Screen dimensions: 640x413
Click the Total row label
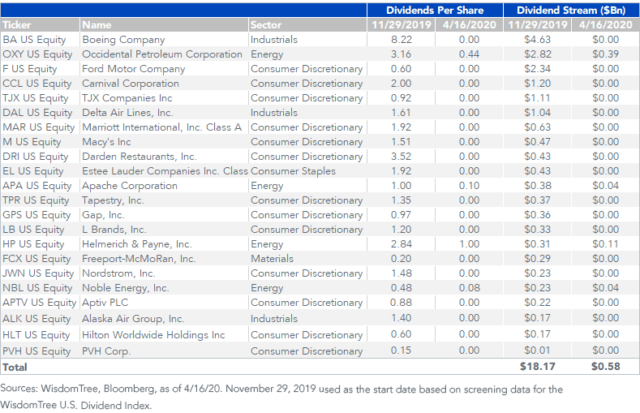point(22,367)
